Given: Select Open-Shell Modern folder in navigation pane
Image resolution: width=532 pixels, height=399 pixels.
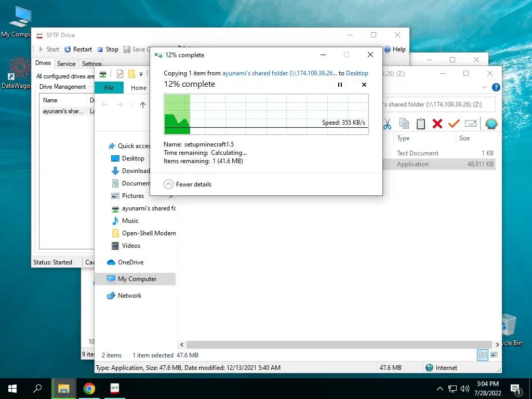Looking at the screenshot, I should pos(143,233).
